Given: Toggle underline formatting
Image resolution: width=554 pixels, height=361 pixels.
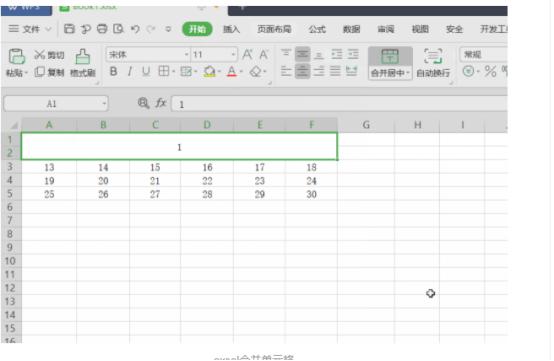Looking at the screenshot, I should point(146,72).
